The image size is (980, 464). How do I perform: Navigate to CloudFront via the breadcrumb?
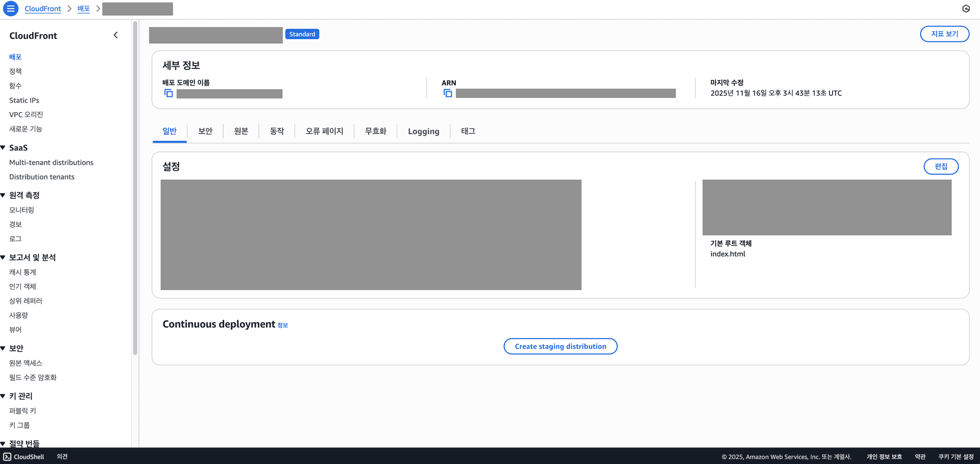pyautogui.click(x=42, y=9)
